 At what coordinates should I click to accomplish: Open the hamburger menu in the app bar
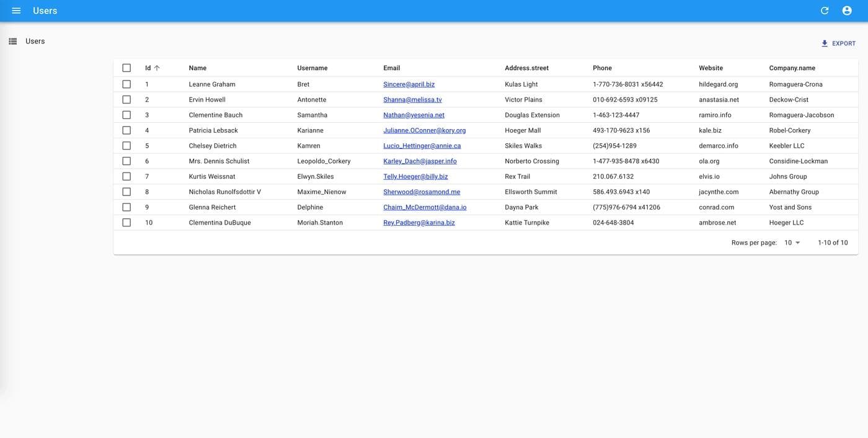[16, 11]
